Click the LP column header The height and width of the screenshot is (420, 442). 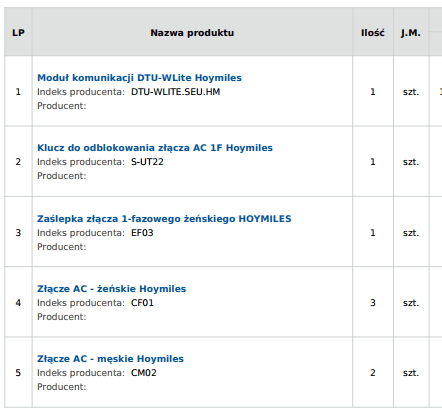[18, 33]
